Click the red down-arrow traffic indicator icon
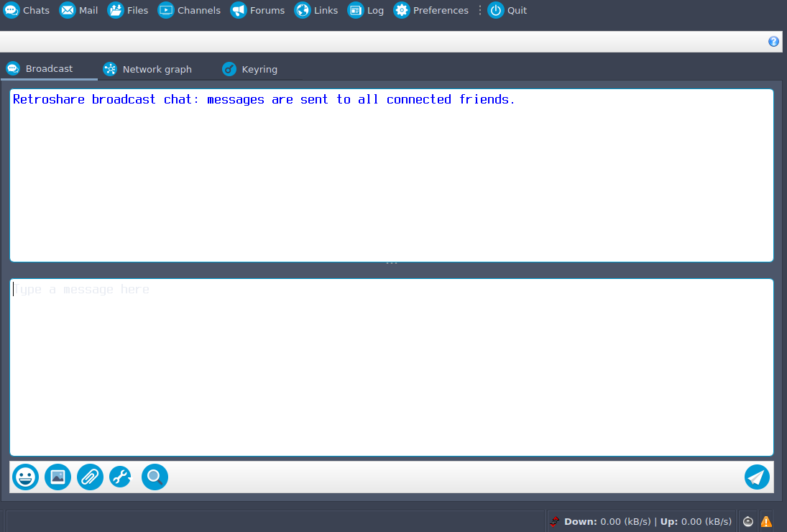This screenshot has height=532, width=787. 554,521
